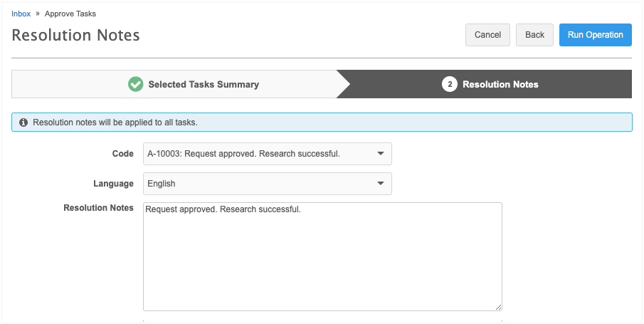Image resolution: width=644 pixels, height=324 pixels.
Task: Click the Code field label
Action: click(122, 154)
